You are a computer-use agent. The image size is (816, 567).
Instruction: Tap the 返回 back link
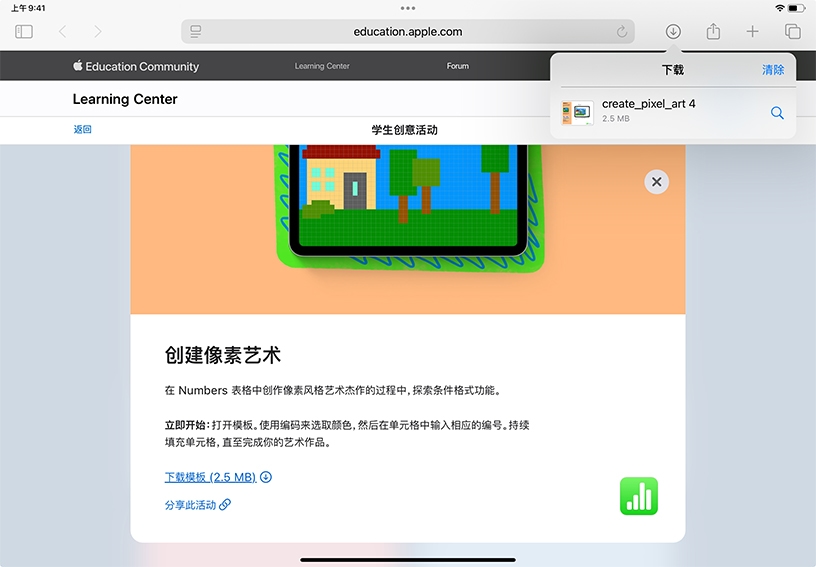tap(82, 130)
